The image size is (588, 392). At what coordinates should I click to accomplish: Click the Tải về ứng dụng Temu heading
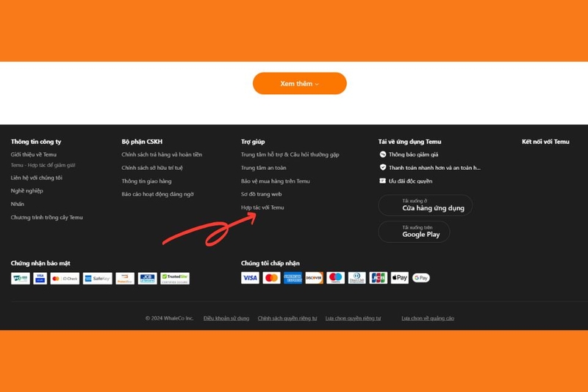coord(410,142)
